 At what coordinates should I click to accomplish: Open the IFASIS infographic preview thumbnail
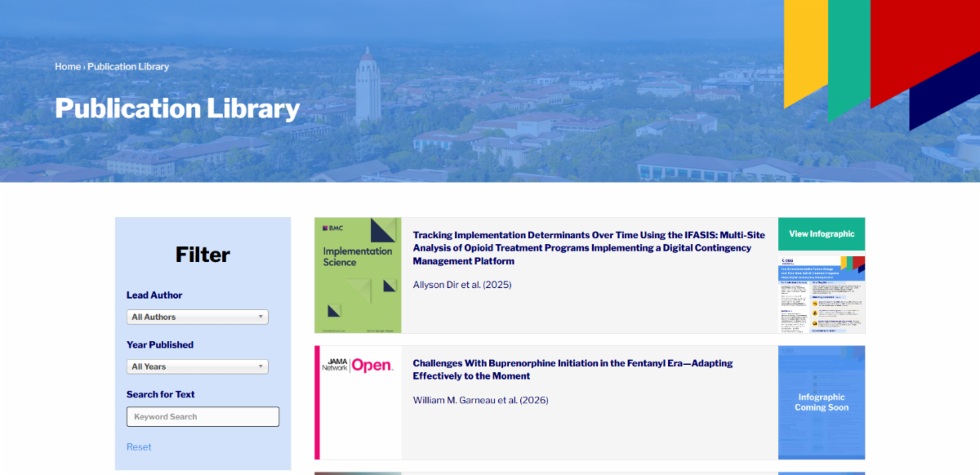point(822,294)
